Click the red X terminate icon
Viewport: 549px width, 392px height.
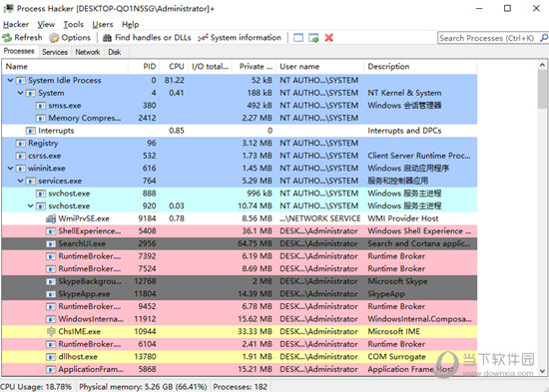(x=328, y=38)
